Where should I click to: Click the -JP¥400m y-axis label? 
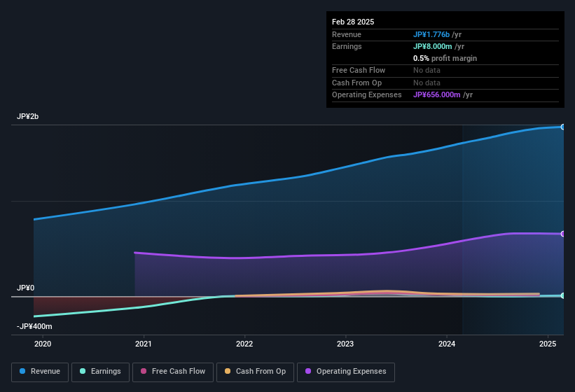[34, 326]
